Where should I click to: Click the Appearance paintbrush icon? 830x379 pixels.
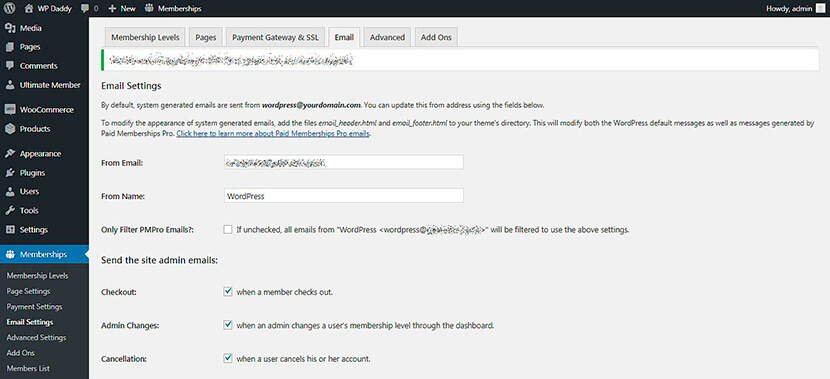coord(10,154)
